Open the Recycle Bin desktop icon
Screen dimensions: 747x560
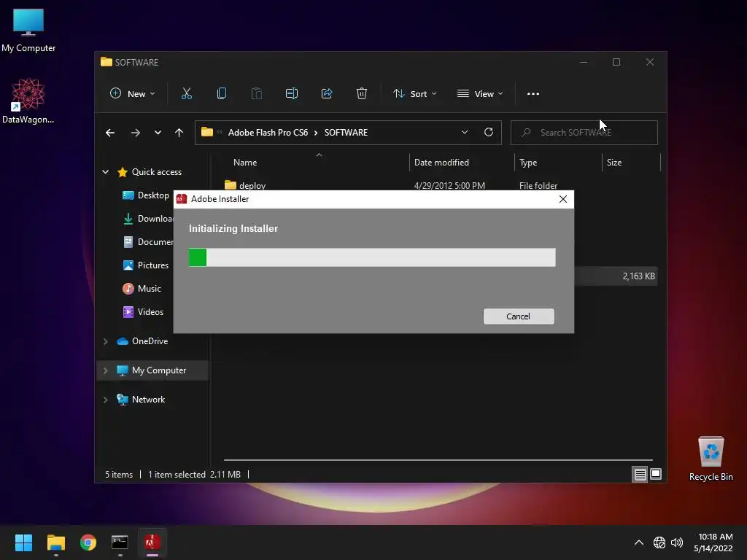pos(711,459)
